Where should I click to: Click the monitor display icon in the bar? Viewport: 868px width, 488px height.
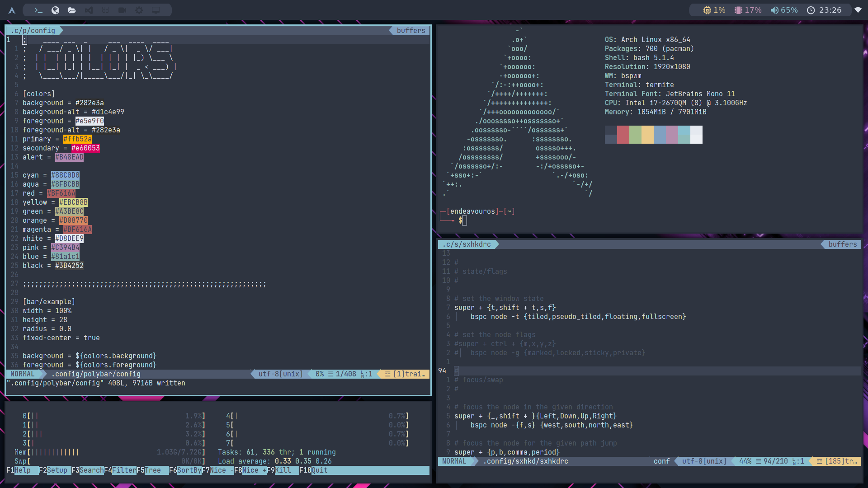(156, 10)
